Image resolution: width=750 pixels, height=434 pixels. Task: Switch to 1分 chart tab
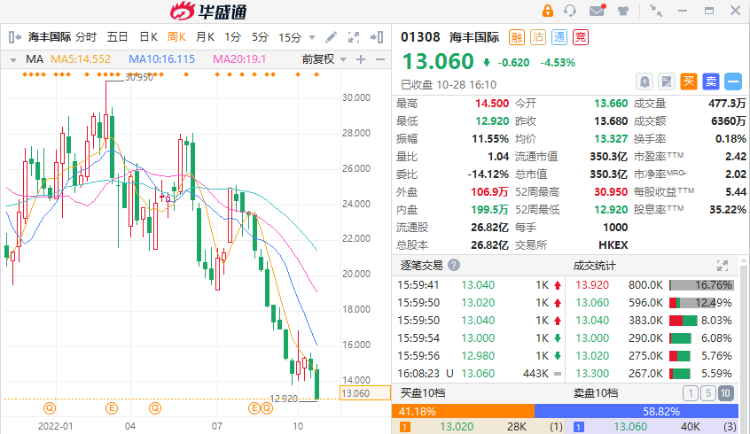pos(232,37)
